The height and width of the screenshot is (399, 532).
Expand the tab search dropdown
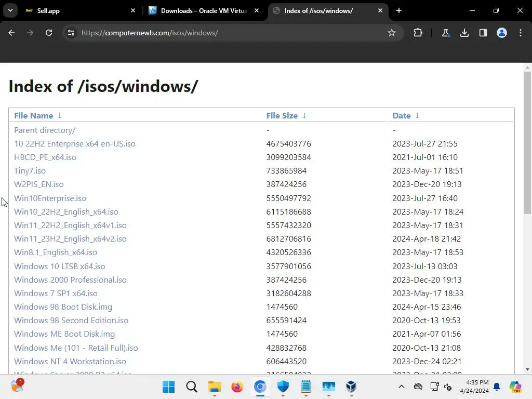10,10
